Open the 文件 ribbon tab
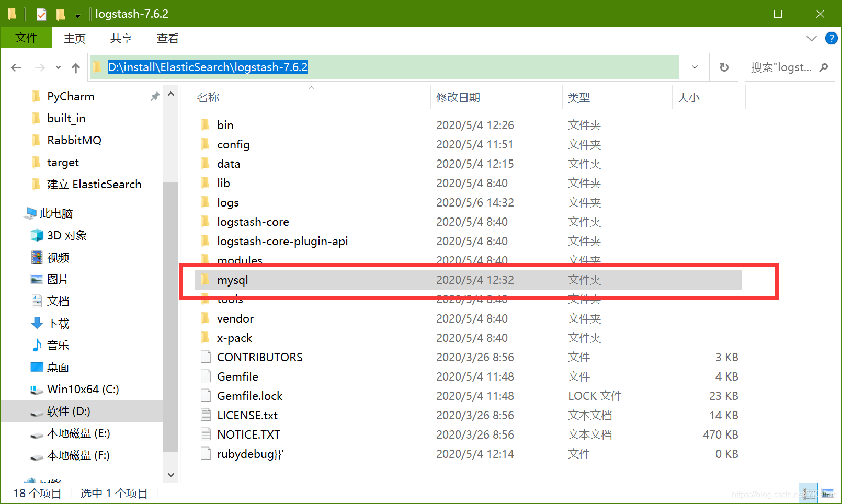 point(26,38)
